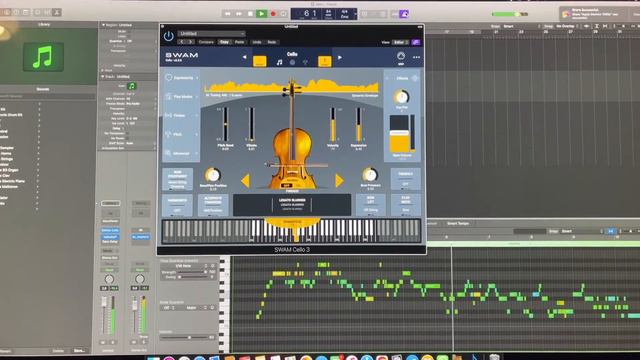This screenshot has width=640, height=360.
Task: Select next SWAM instrument with right arrow
Action: click(x=340, y=58)
